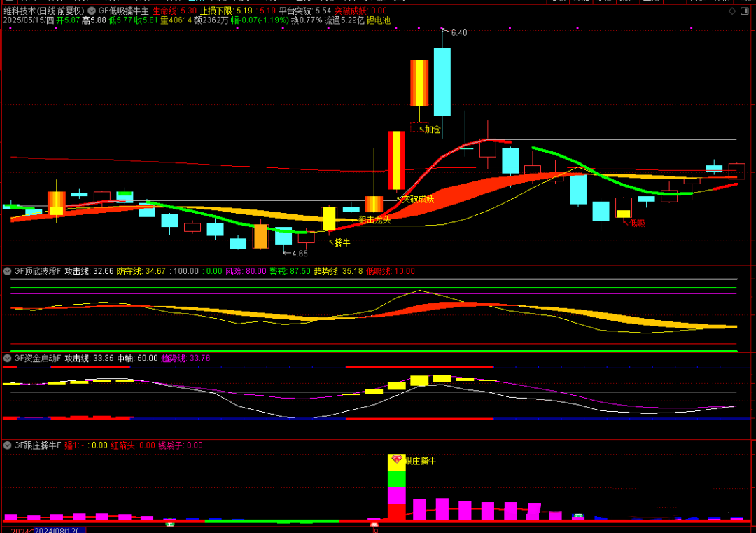Image resolution: width=756 pixels, height=533 pixels.
Task: Expand the GF资金启动F indicator dropdown arrow
Action: click(x=8, y=358)
